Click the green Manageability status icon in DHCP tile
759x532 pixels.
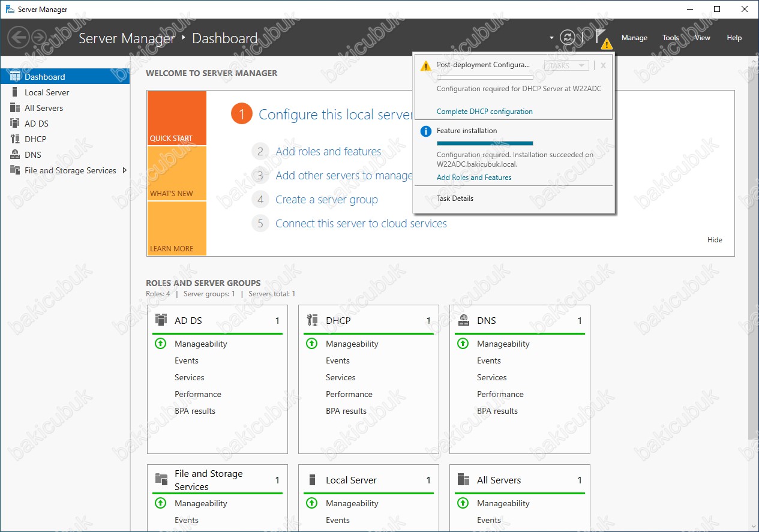pyautogui.click(x=311, y=344)
